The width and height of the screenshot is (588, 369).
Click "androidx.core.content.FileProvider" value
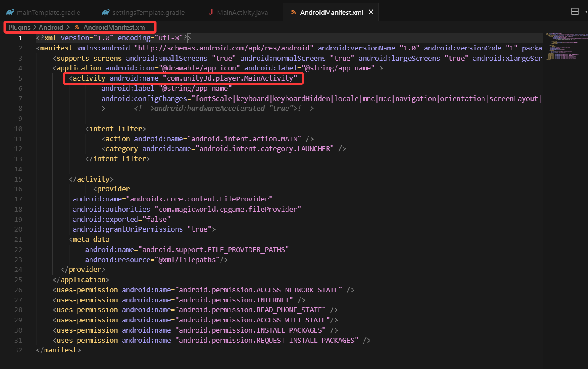(x=199, y=199)
